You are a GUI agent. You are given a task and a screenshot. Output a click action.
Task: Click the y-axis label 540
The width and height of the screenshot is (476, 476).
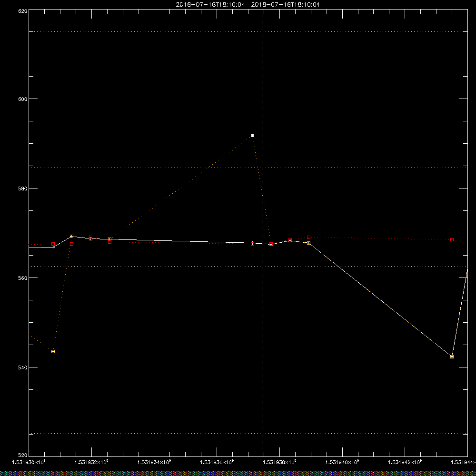(23, 367)
